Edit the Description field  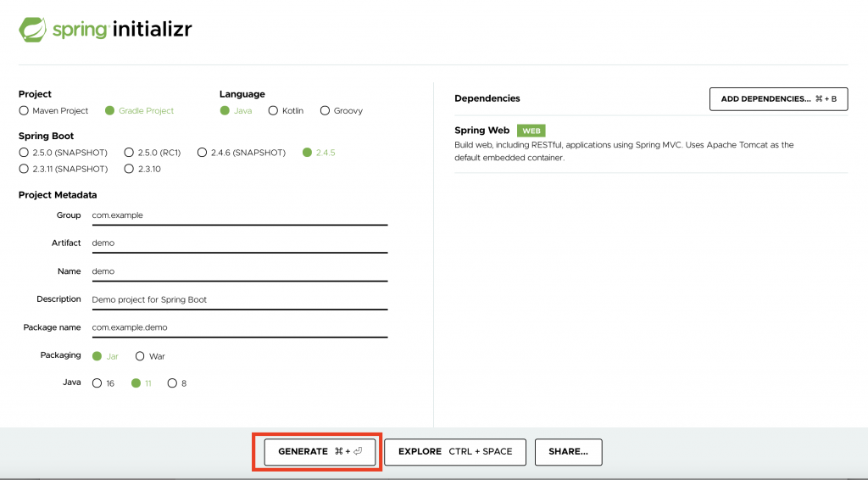pyautogui.click(x=240, y=299)
